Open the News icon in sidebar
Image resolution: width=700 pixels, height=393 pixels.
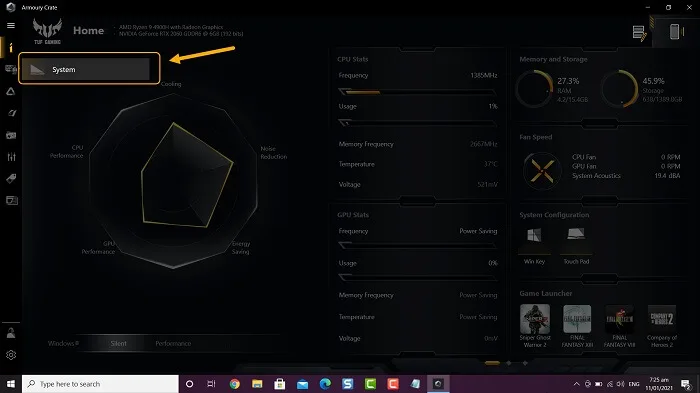(x=12, y=201)
